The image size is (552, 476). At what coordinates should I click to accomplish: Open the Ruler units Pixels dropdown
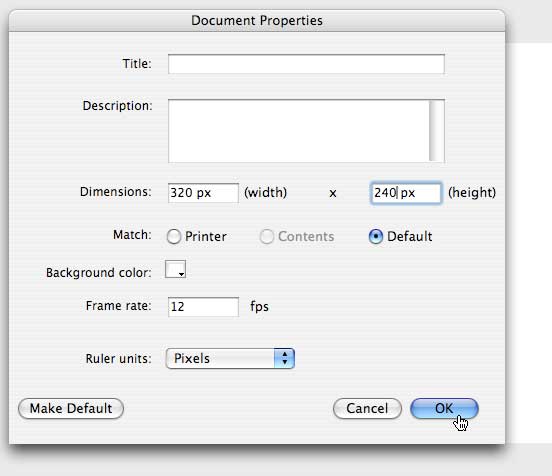coord(230,359)
